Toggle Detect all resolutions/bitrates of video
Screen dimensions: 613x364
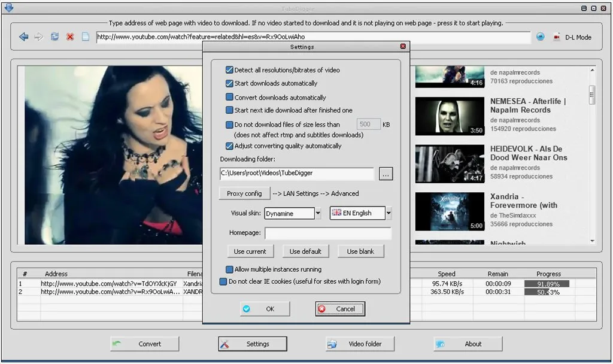click(x=229, y=70)
